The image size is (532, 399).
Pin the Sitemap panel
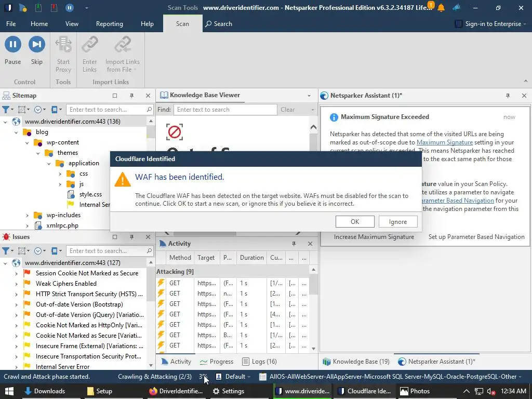click(x=131, y=96)
